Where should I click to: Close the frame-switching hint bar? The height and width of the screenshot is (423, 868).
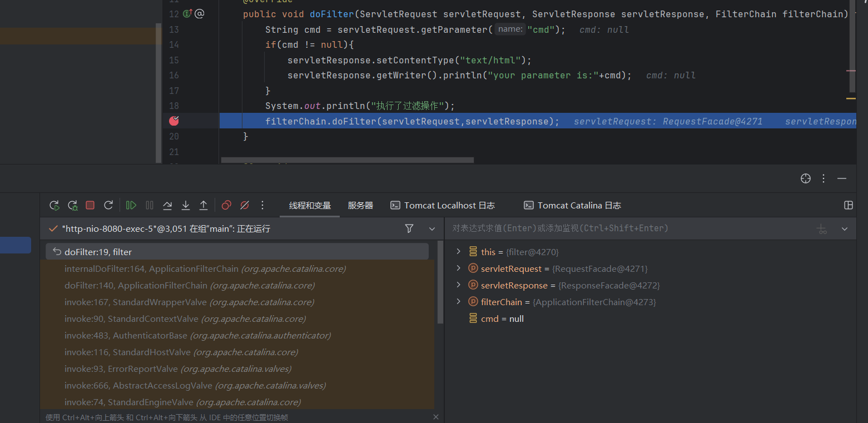click(x=436, y=417)
